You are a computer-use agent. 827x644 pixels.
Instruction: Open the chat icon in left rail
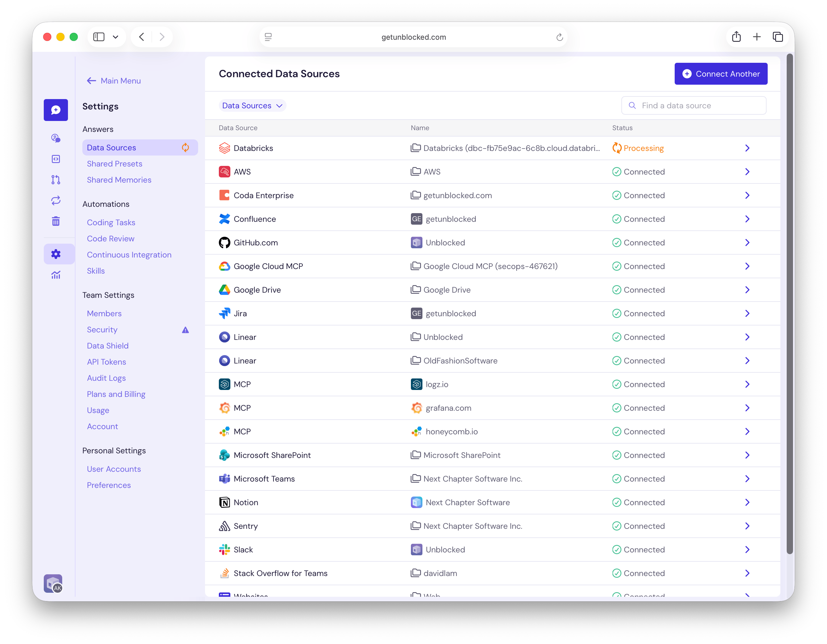(x=56, y=110)
